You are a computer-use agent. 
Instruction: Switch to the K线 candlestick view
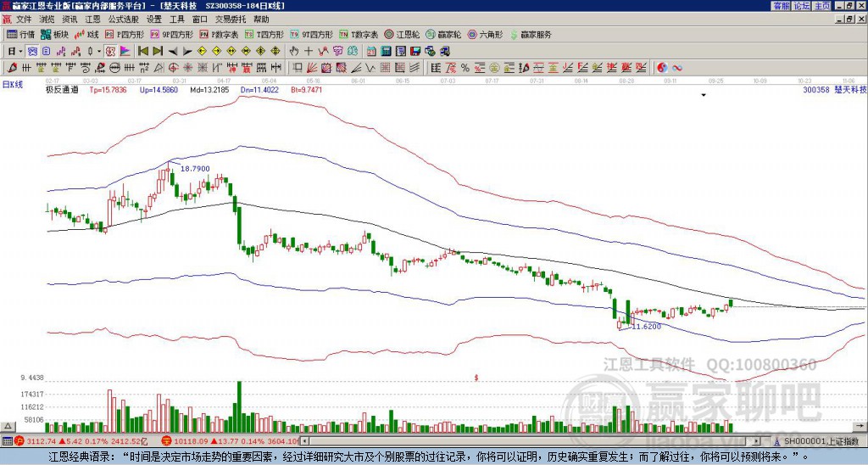point(86,34)
